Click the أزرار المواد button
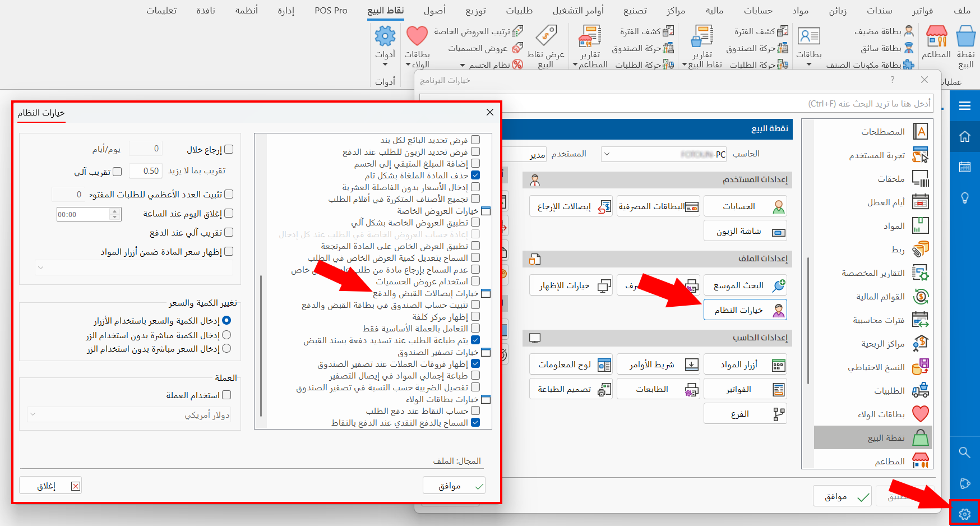Screen dimensions: 980x526 [745, 364]
